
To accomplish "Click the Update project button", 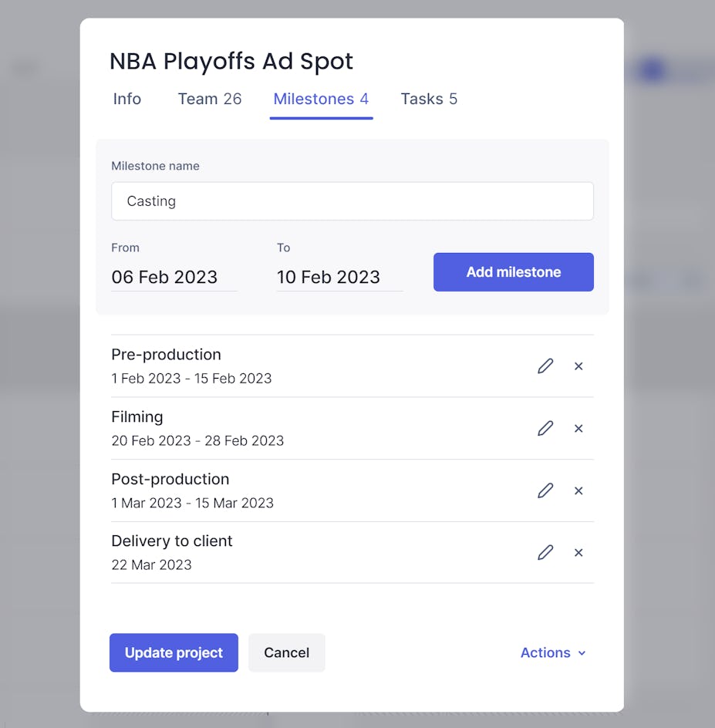I will point(174,652).
